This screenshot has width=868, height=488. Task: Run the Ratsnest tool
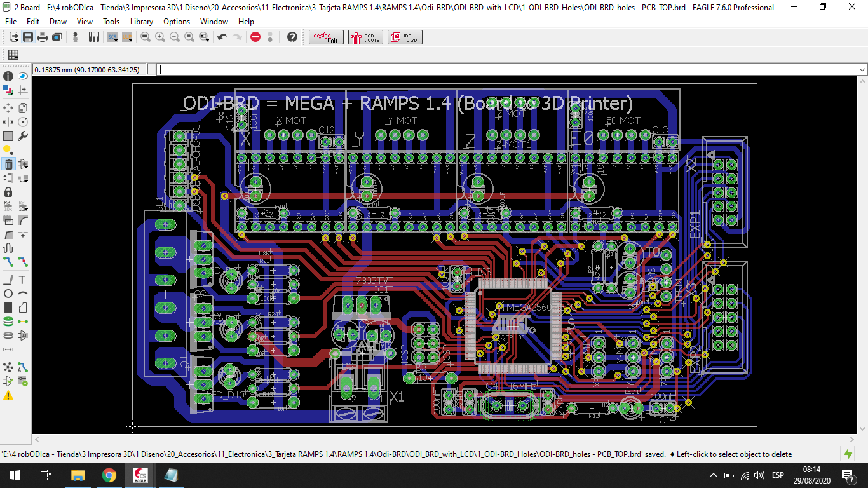(8, 367)
